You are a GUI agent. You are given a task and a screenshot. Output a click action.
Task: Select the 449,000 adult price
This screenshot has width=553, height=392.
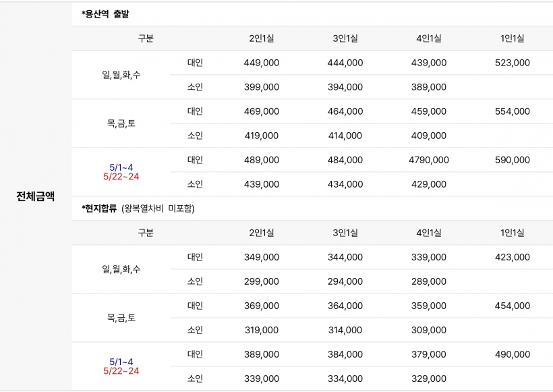click(x=261, y=63)
